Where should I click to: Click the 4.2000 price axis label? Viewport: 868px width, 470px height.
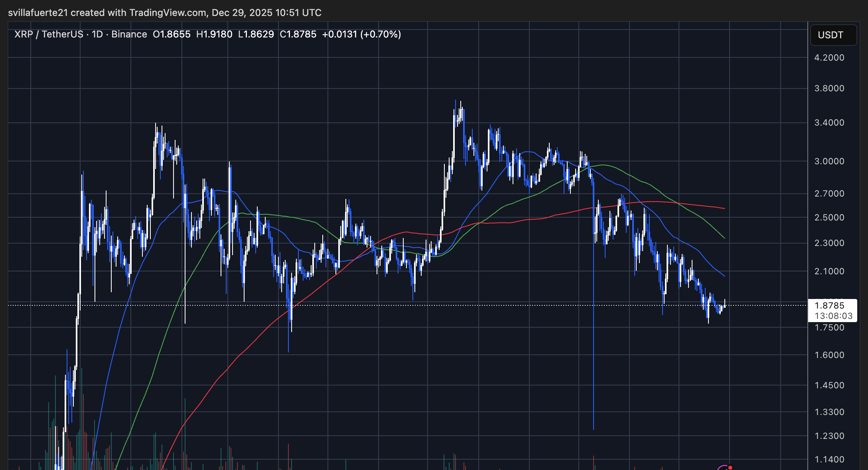pyautogui.click(x=829, y=58)
